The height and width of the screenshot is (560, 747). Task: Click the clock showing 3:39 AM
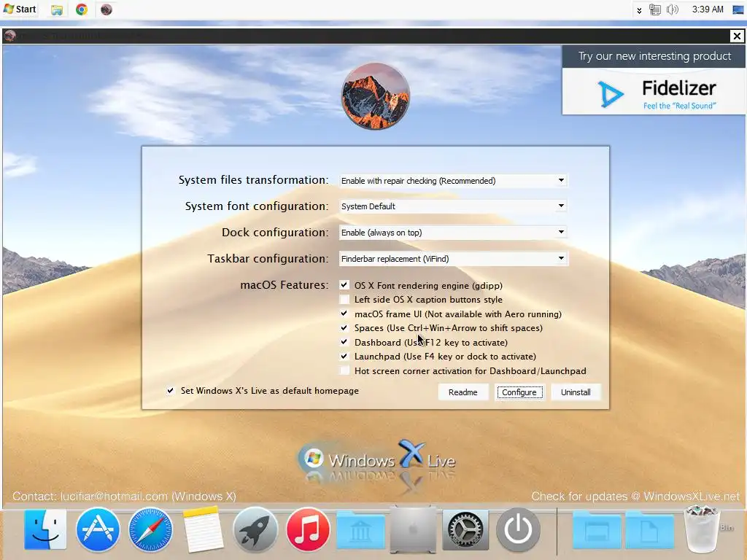(708, 9)
